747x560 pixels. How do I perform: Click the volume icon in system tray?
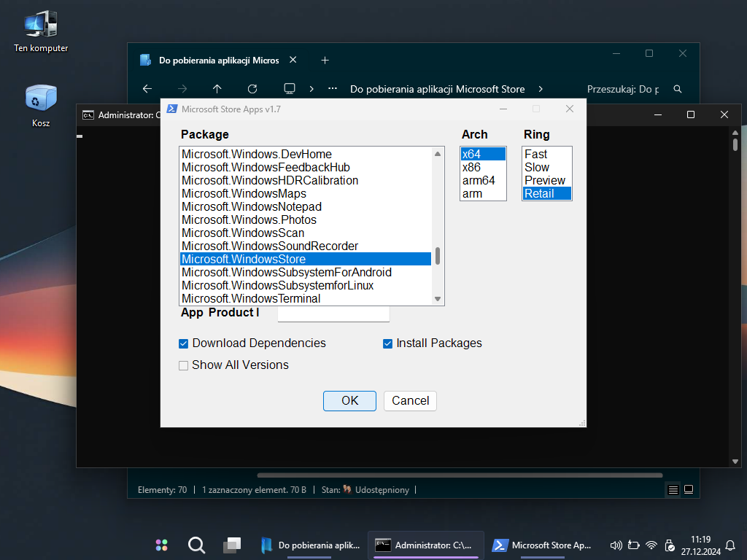[616, 545]
